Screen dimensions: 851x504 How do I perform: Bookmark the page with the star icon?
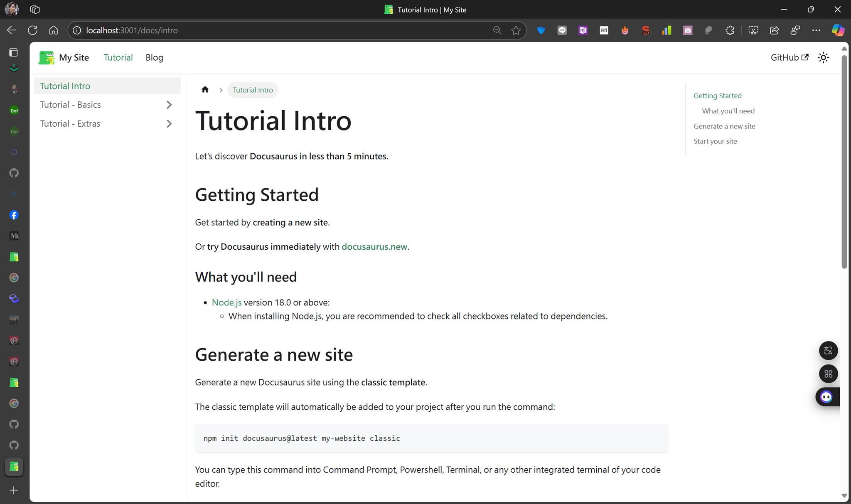tap(516, 30)
